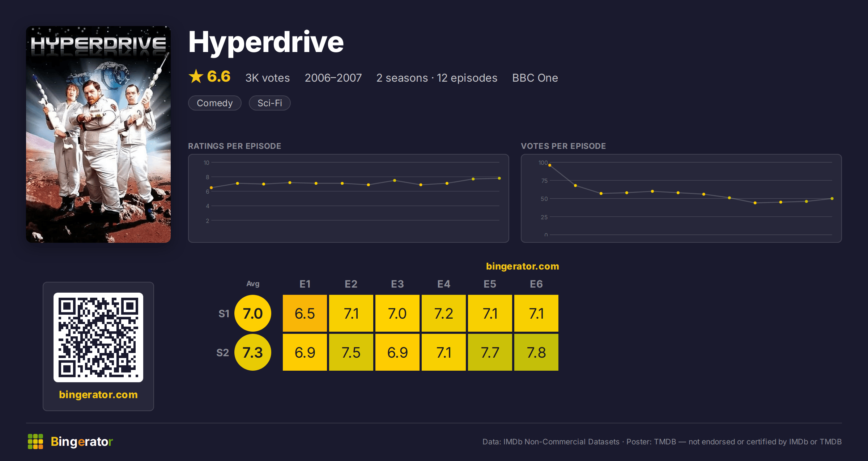Select S1 E4 rating cell 7.2

[x=444, y=313]
